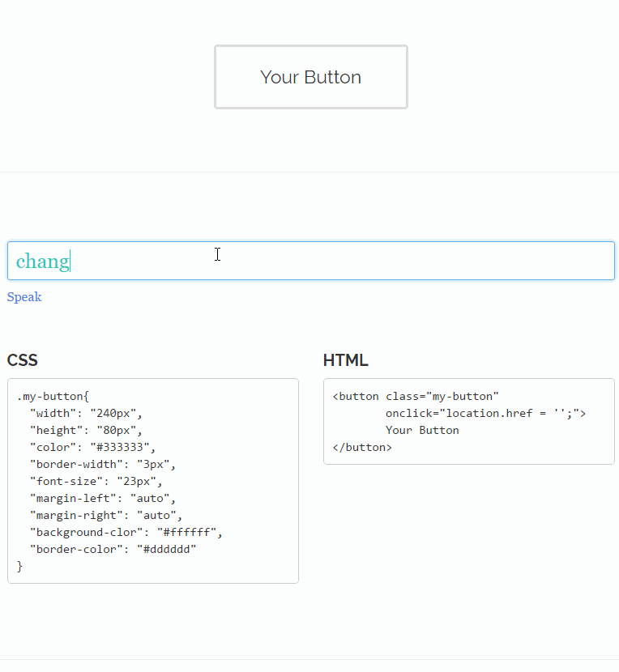Screen dimensions: 619x672
Task: Click the CSS section heading
Action: tap(23, 360)
